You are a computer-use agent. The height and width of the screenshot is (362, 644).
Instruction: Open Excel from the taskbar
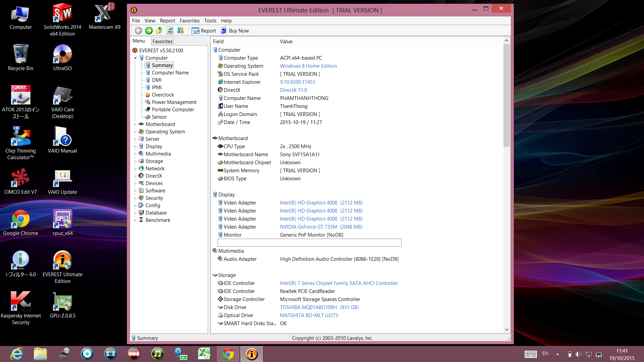tap(204, 354)
